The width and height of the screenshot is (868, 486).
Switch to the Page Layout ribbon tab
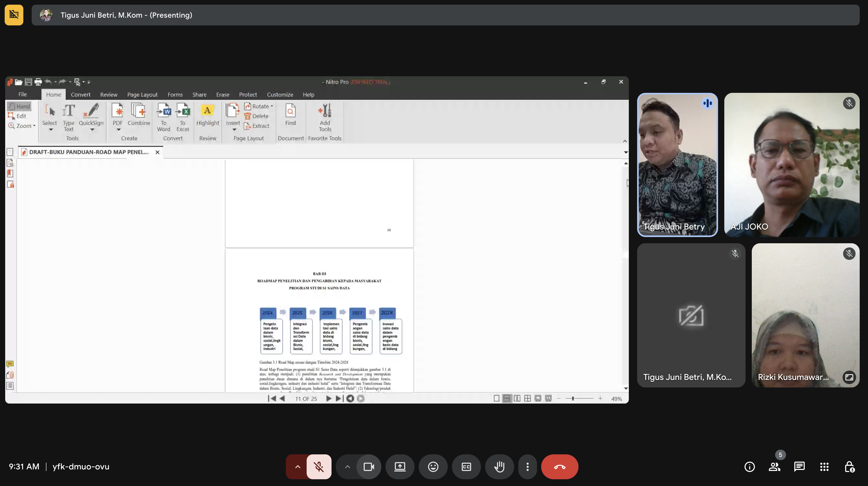(142, 95)
